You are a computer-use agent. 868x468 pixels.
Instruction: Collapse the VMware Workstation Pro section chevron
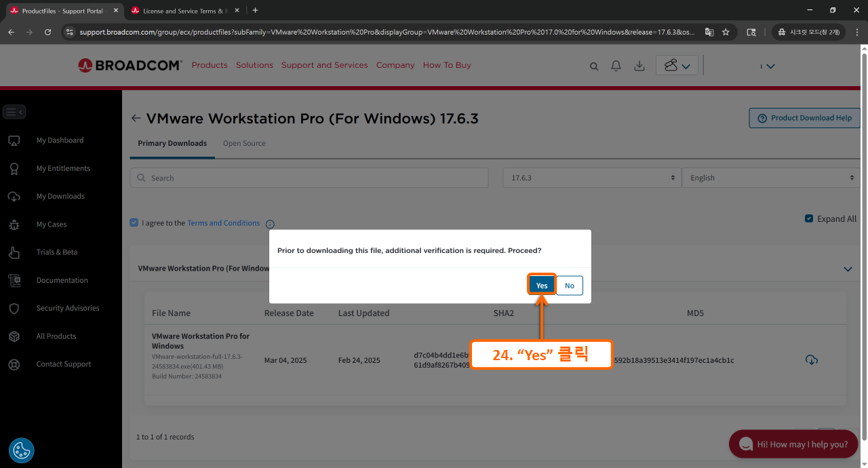tap(848, 269)
